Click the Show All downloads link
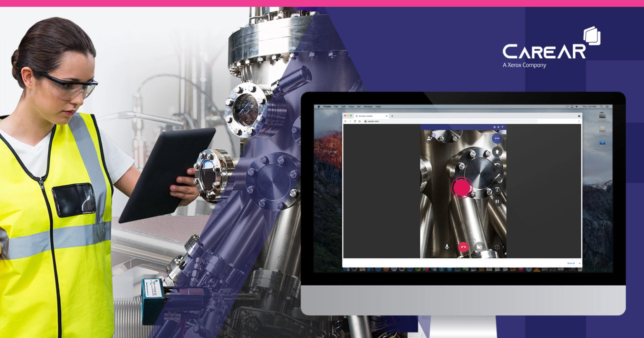This screenshot has height=338, width=644. coord(571,263)
